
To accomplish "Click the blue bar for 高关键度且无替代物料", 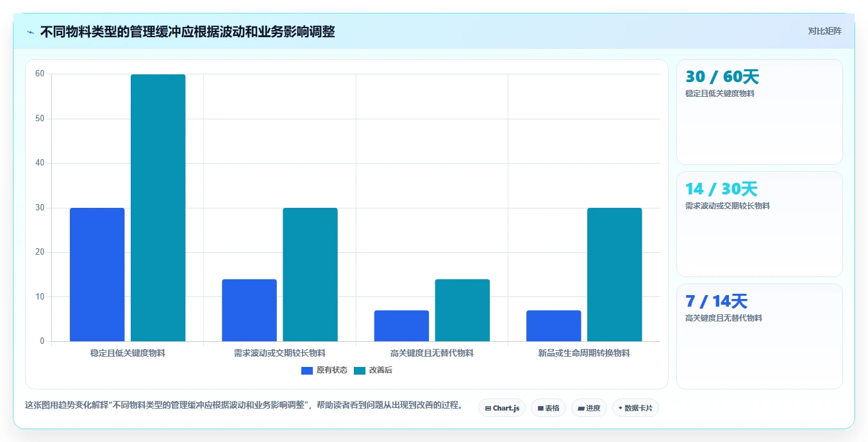I will click(x=401, y=326).
